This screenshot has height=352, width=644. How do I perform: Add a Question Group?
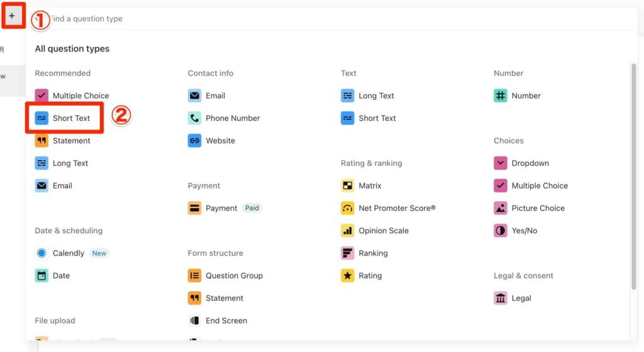(234, 276)
